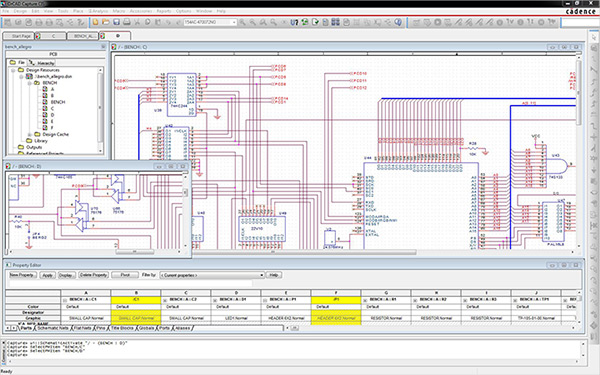Click the Annotate U? toolbar icon
The height and width of the screenshot is (375, 600).
click(294, 22)
